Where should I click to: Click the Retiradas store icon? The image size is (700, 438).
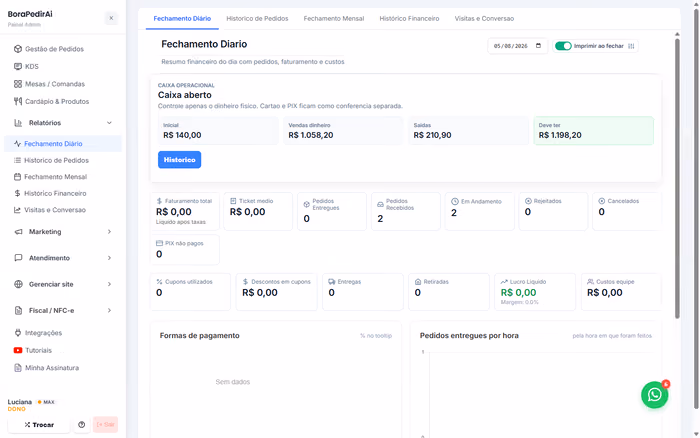(x=418, y=282)
